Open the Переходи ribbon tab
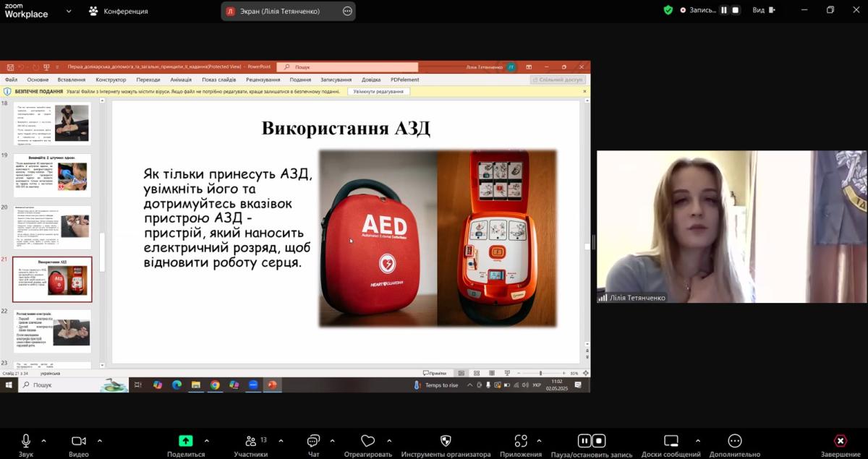This screenshot has height=459, width=868. pos(148,80)
